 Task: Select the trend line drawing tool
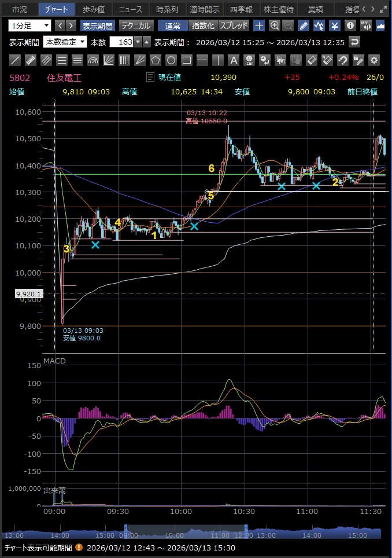coord(16,60)
